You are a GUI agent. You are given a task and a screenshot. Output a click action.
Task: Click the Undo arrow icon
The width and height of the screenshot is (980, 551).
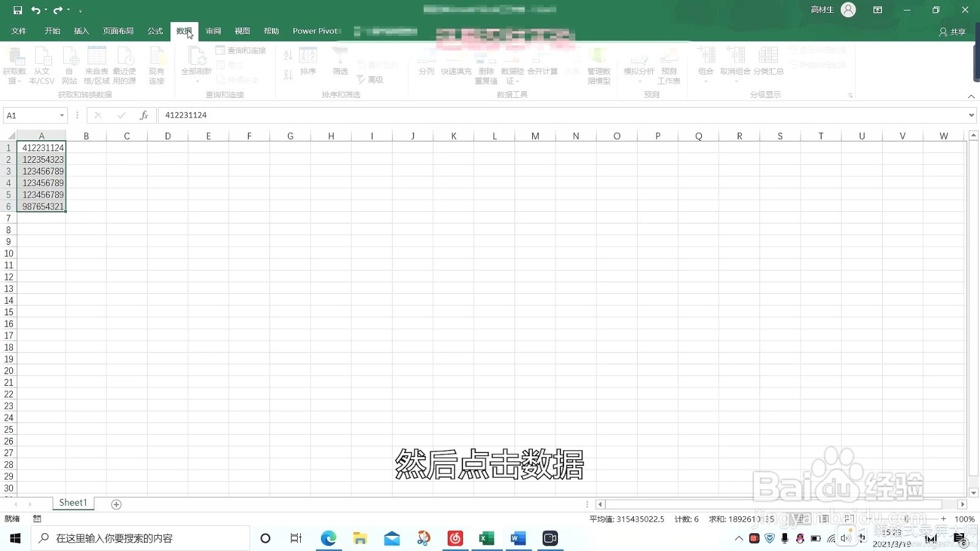click(36, 10)
